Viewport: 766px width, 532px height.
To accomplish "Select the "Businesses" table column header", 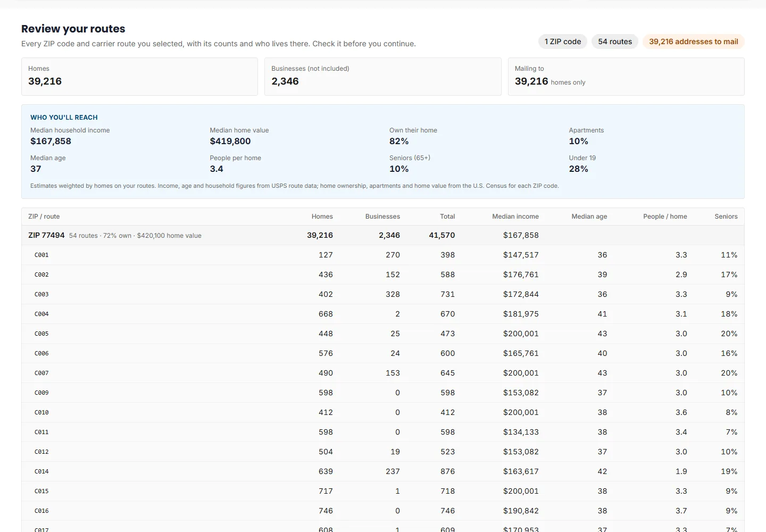I will tap(382, 217).
